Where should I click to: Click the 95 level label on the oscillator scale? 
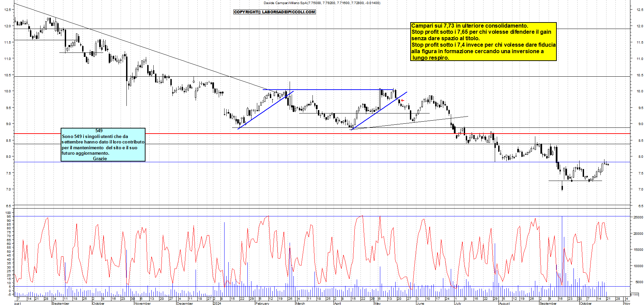pyautogui.click(x=9, y=216)
